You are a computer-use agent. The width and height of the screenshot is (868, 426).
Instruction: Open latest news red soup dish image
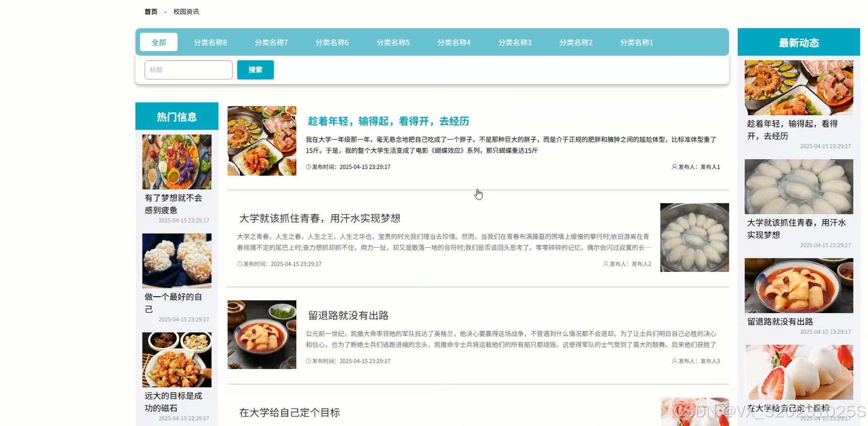tap(799, 285)
